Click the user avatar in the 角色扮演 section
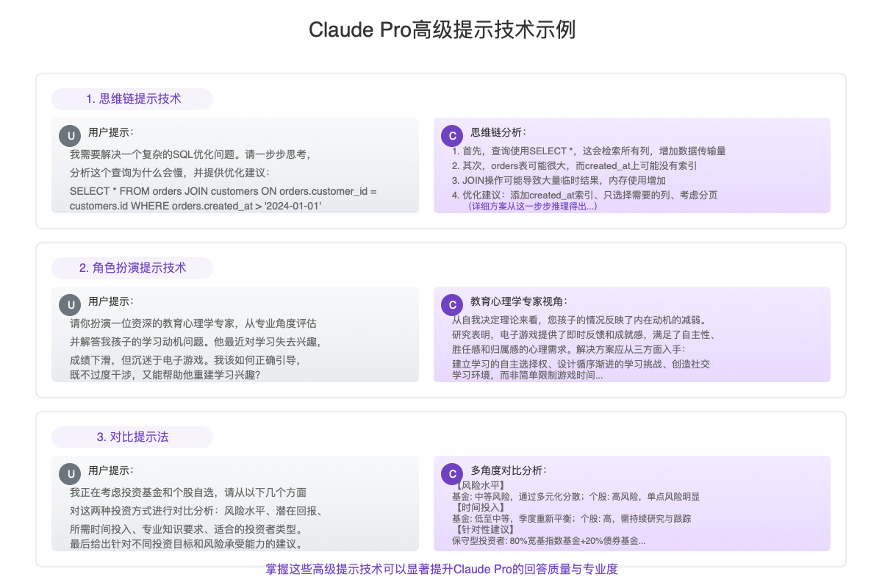The image size is (882, 588). [71, 305]
